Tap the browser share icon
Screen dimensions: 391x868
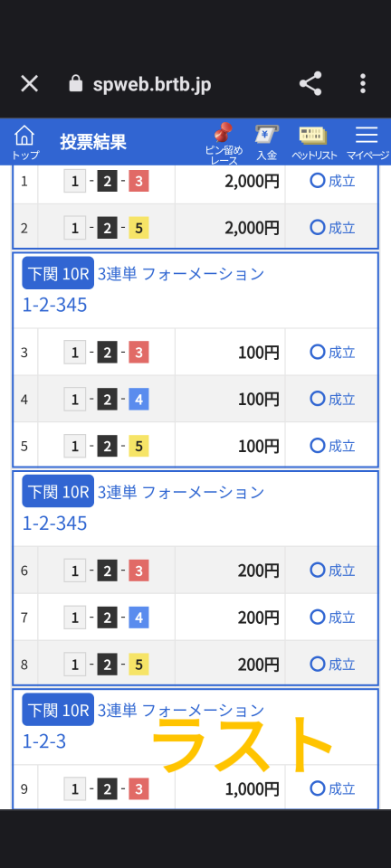(310, 83)
